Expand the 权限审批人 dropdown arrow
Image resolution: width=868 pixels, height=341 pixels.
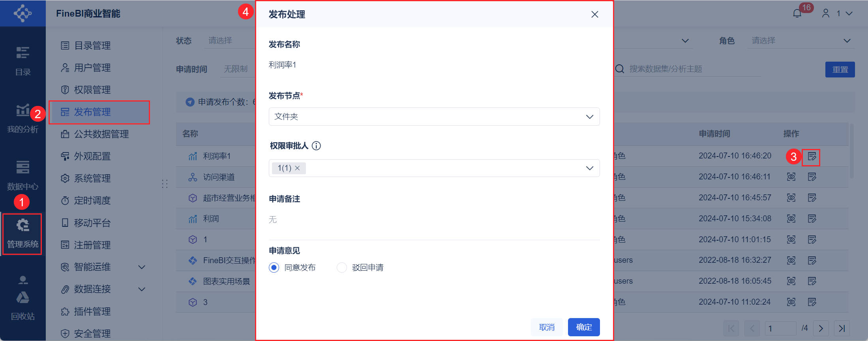point(589,168)
